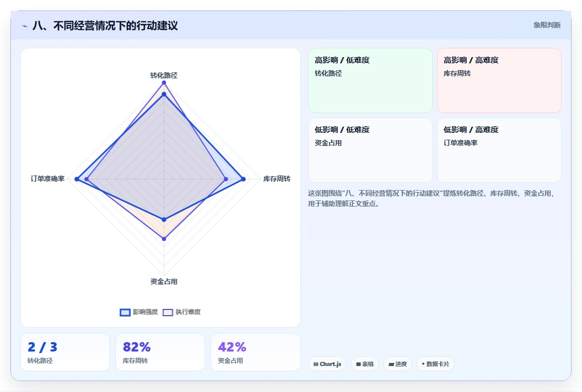Image resolution: width=582 pixels, height=392 pixels.
Task: Open the 低影响 / 高难度 quadrant card
Action: [x=499, y=150]
